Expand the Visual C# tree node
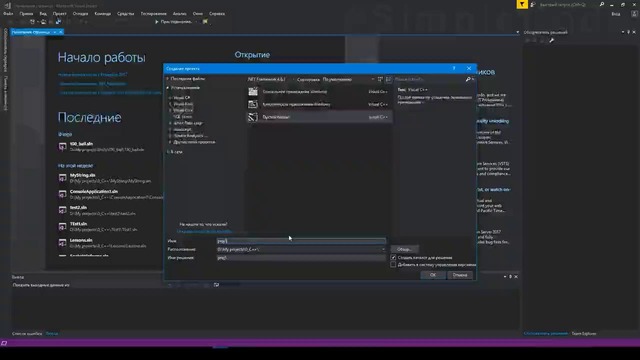The height and width of the screenshot is (360, 640). 170,98
